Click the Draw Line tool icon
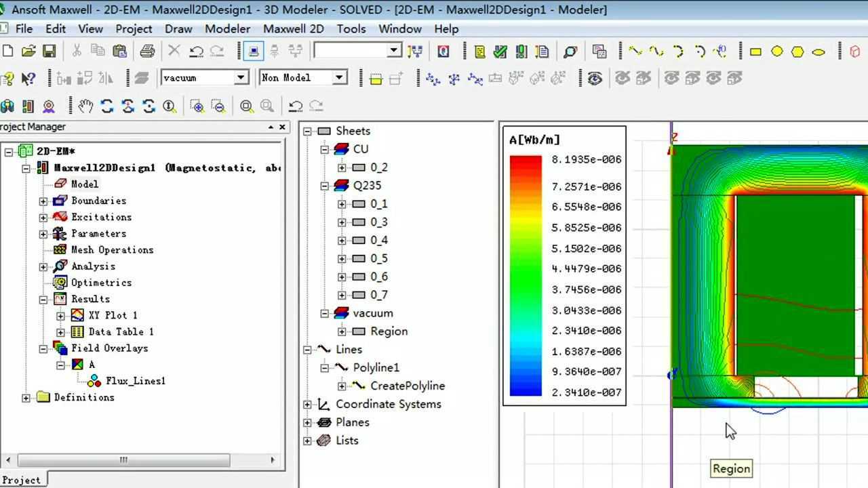868x488 pixels. point(635,52)
